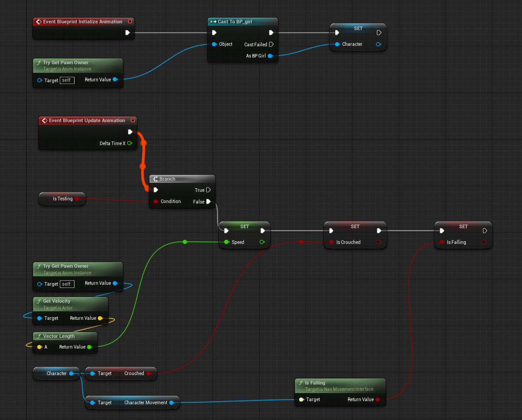
Task: Click the Object input pin on Cast node
Action: (x=215, y=44)
